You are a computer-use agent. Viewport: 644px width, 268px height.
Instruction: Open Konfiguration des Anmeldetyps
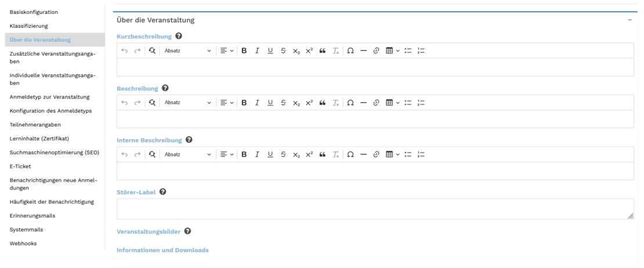click(50, 111)
